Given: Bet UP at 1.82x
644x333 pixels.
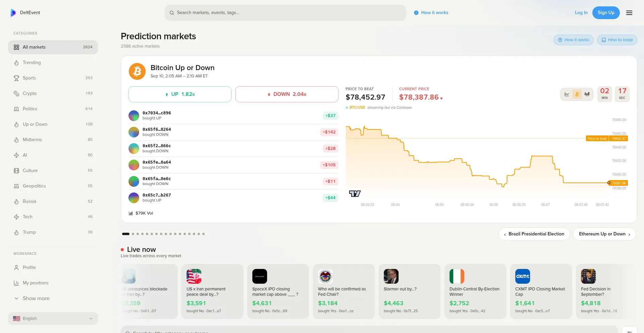Looking at the screenshot, I should (x=180, y=94).
